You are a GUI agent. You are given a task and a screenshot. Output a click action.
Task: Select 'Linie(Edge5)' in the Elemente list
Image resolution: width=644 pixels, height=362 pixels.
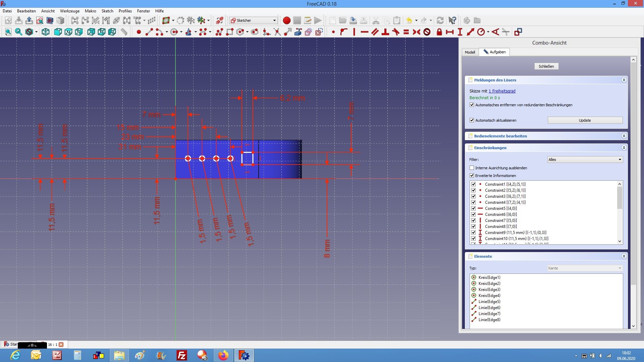click(489, 302)
